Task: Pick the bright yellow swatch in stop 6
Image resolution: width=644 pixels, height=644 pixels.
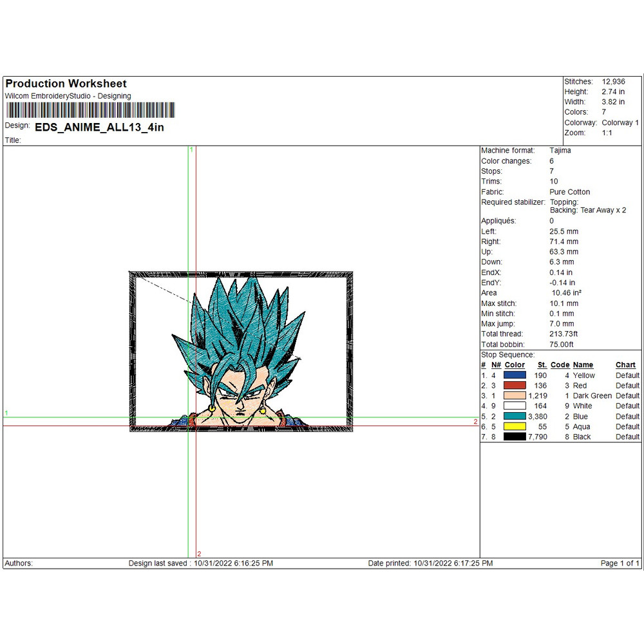Action: click(x=515, y=426)
